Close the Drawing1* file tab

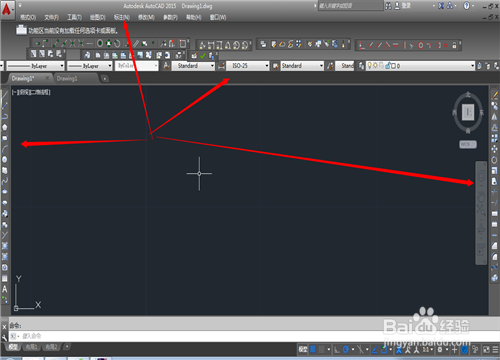point(47,78)
